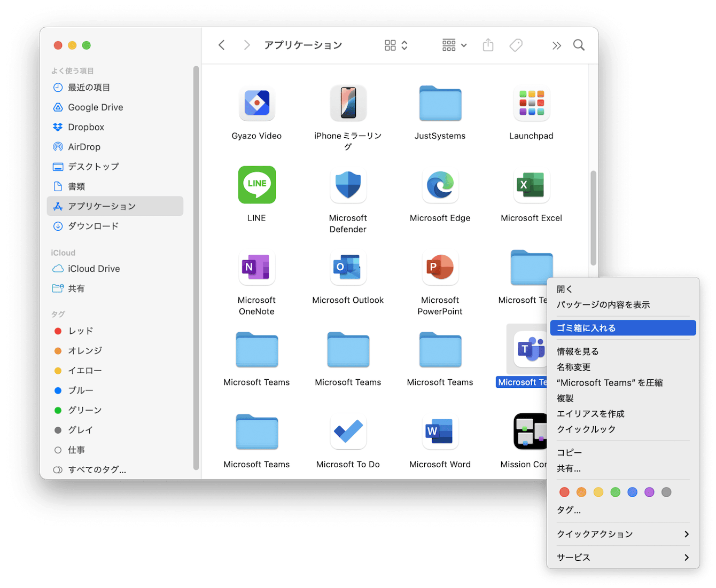
Task: Click the Microsoft PowerPoint icon
Action: [440, 267]
